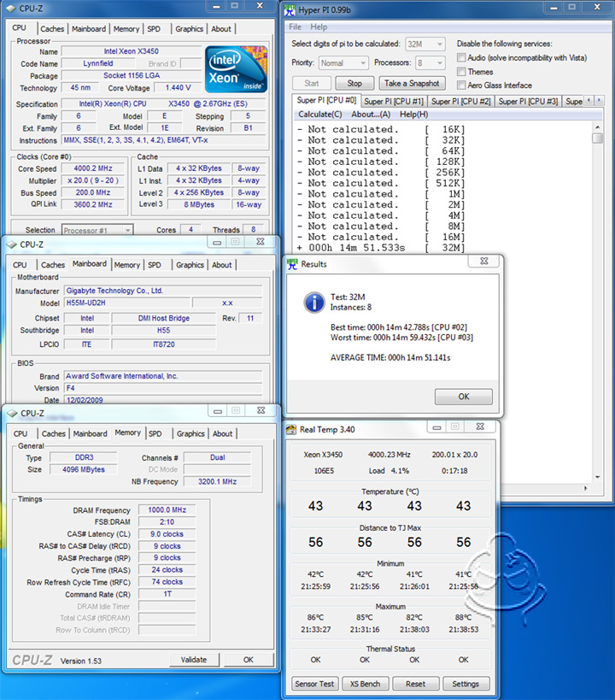Open the Help(H) menu in Super PI
This screenshot has width=615, height=700.
(413, 115)
